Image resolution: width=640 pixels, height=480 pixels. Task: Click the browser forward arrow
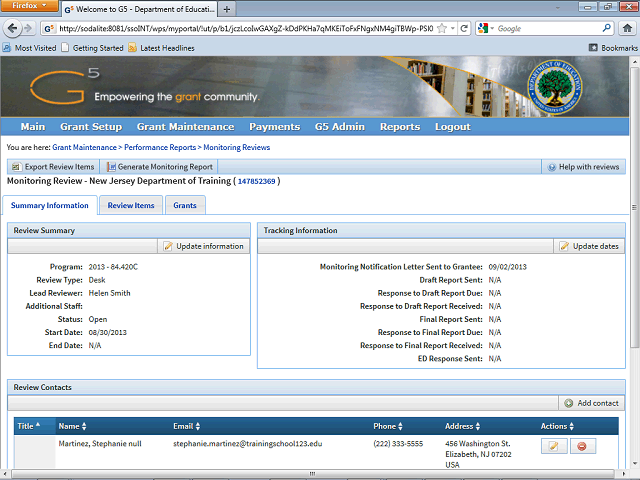click(28, 28)
